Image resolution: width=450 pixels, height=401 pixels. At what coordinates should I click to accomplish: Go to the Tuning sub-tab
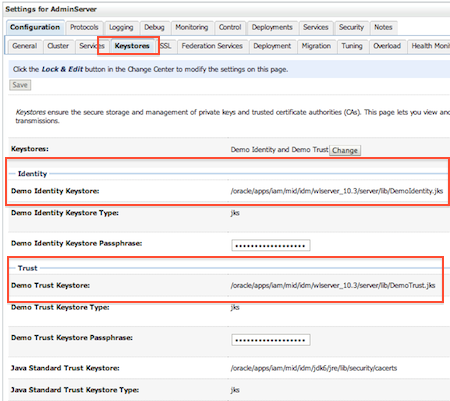tap(352, 46)
